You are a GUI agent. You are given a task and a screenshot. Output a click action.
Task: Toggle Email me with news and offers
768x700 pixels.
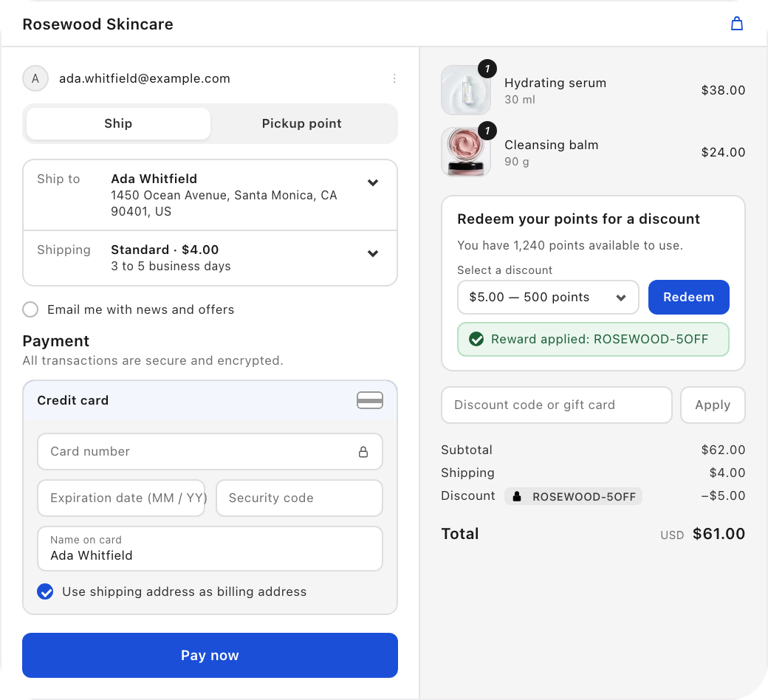click(x=30, y=309)
